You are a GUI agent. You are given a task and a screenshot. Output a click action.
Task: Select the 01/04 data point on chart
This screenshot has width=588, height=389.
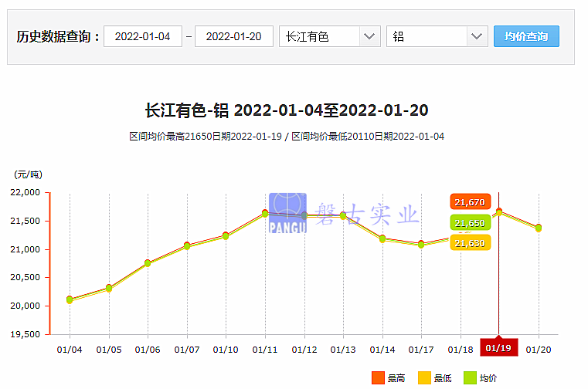point(70,299)
